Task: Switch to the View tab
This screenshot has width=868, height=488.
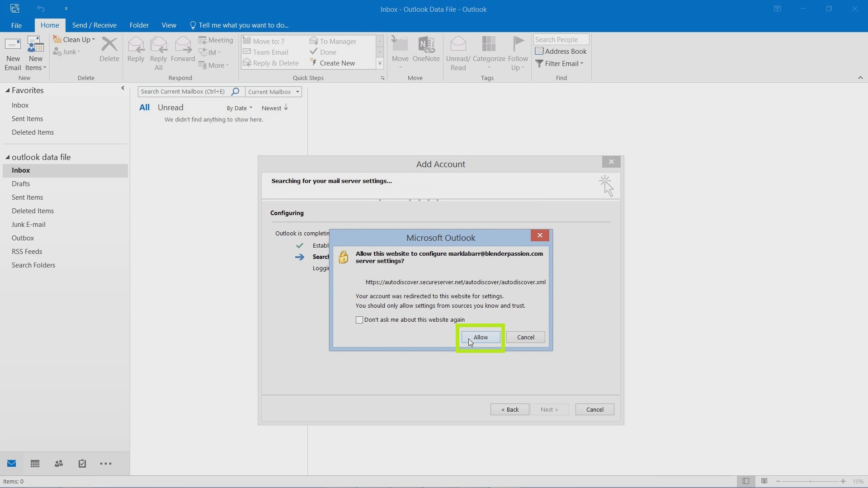Action: point(169,25)
